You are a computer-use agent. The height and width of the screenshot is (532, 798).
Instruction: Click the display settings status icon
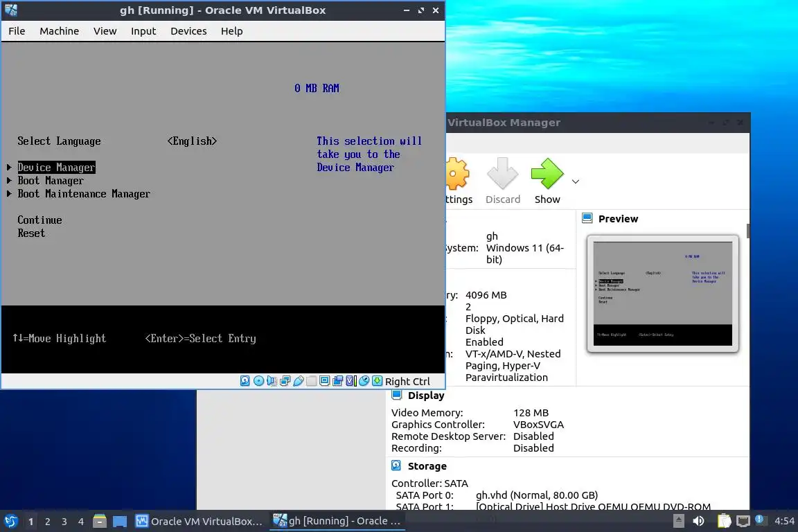click(x=324, y=381)
